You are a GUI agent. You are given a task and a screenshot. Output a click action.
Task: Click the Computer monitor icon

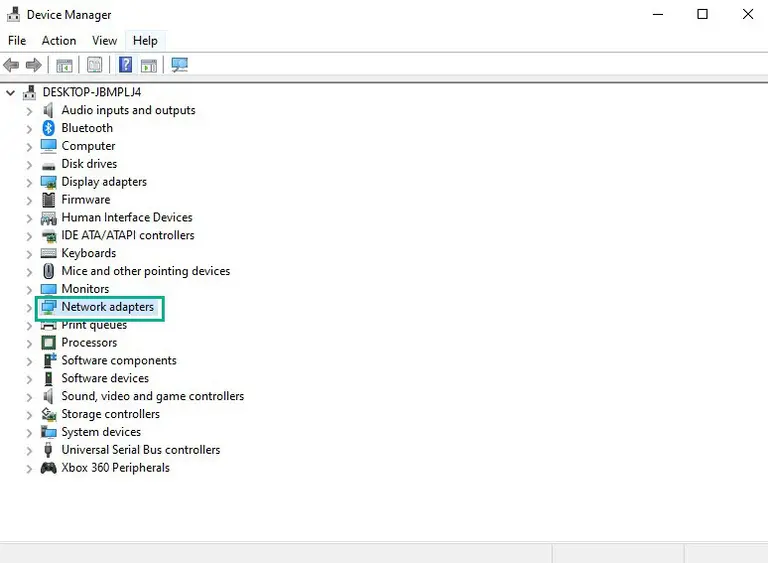coord(48,146)
